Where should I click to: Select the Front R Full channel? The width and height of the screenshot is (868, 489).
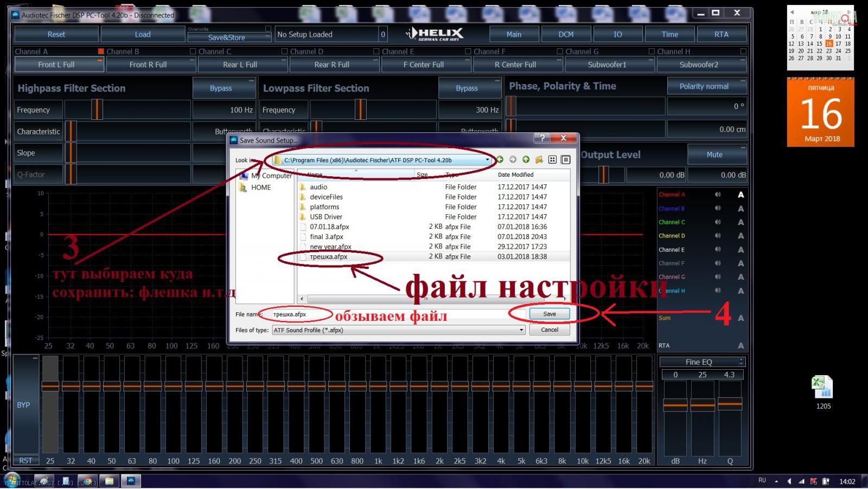tap(150, 65)
